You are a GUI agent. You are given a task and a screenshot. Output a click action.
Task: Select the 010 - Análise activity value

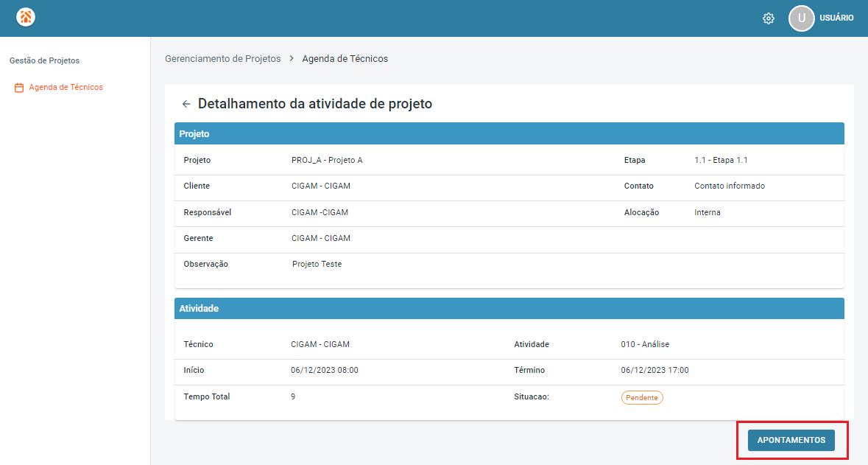click(645, 344)
